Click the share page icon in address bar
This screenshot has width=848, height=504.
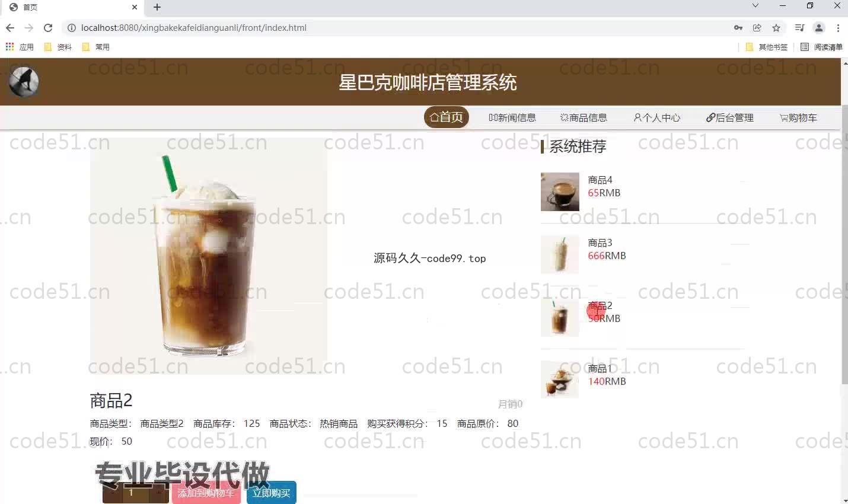pos(757,28)
